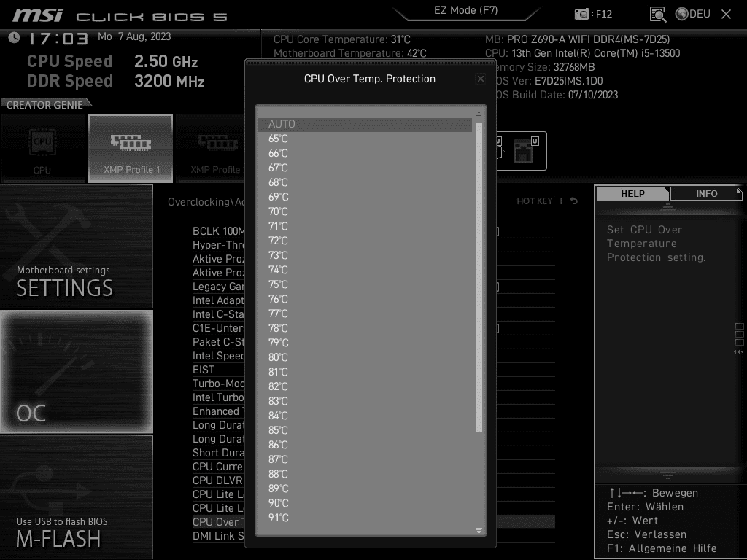Image resolution: width=747 pixels, height=560 pixels.
Task: Click the LAN boot device icon
Action: click(x=525, y=150)
